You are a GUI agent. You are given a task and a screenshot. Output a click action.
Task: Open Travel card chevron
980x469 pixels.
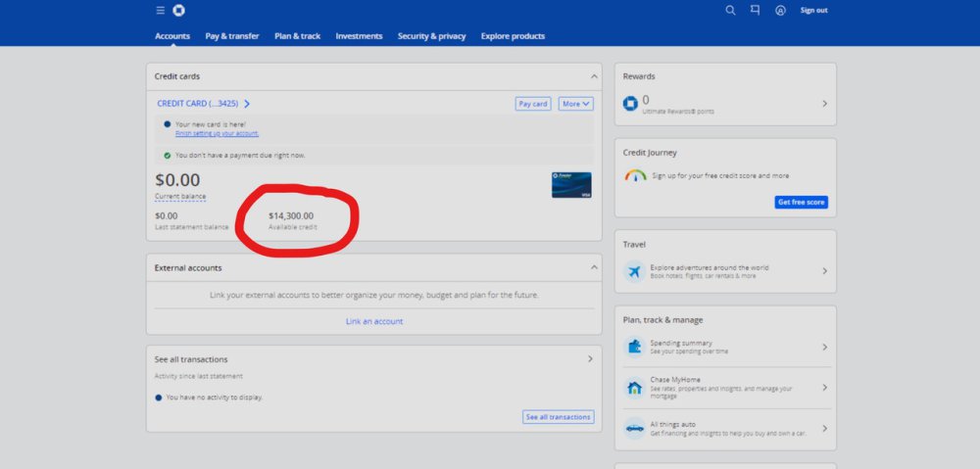point(824,271)
